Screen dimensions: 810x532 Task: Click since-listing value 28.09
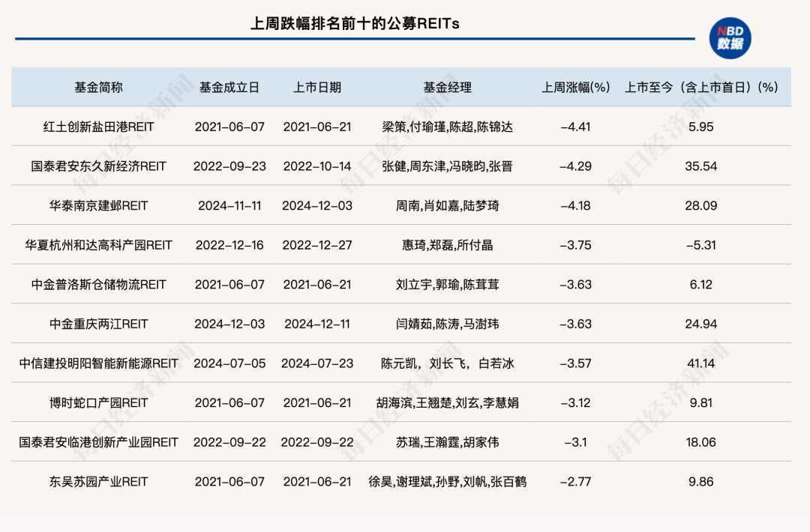(x=701, y=205)
